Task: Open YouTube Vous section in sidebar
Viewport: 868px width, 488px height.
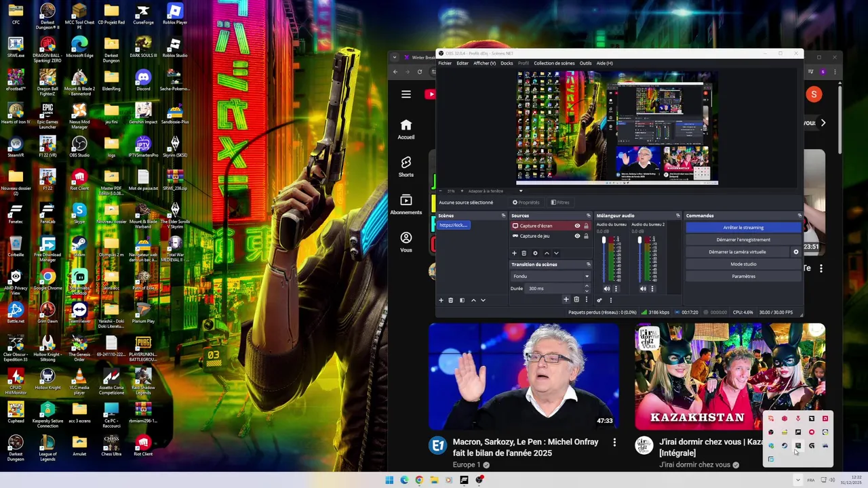Action: pos(406,242)
